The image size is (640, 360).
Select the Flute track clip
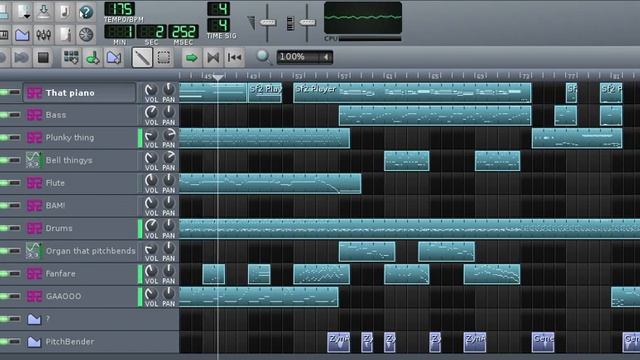pyautogui.click(x=270, y=183)
